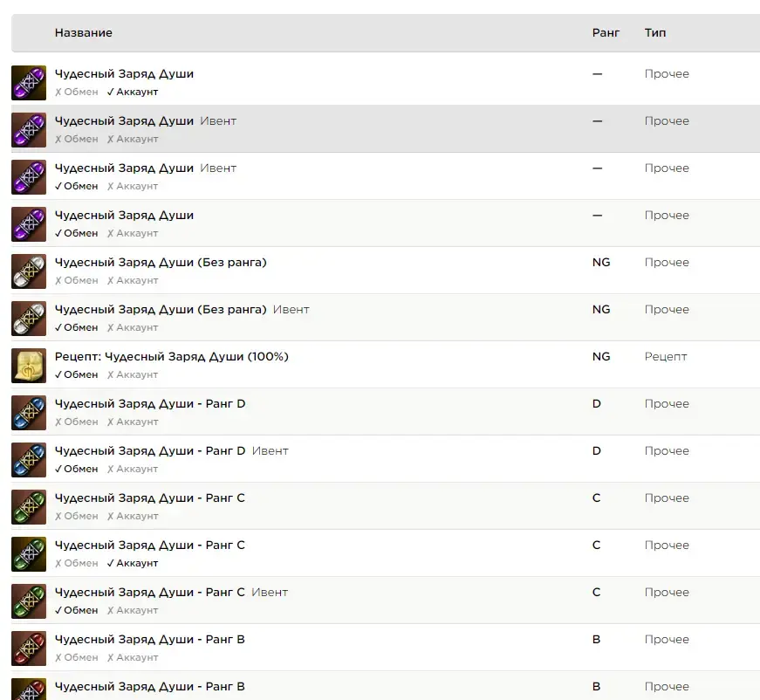Image resolution: width=760 pixels, height=700 pixels.
Task: Click the first red B-rank soulshot icon
Action: pos(29,649)
